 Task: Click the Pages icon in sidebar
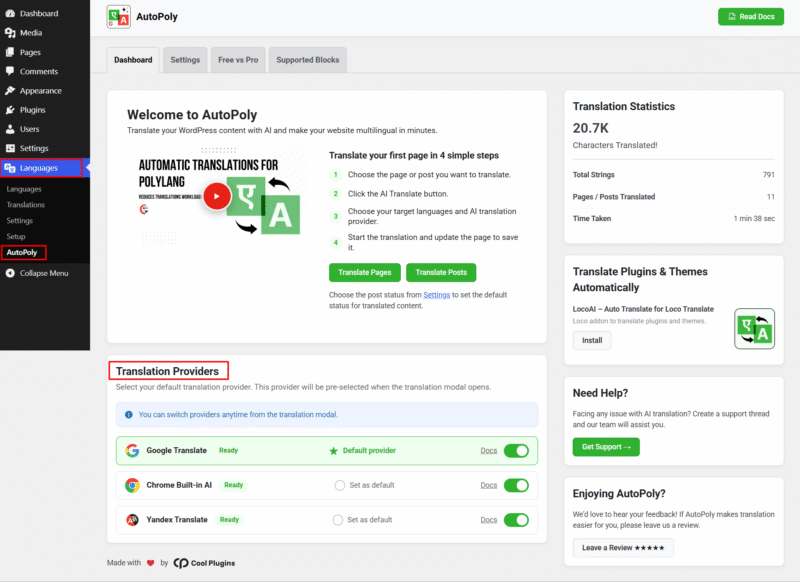pos(10,52)
